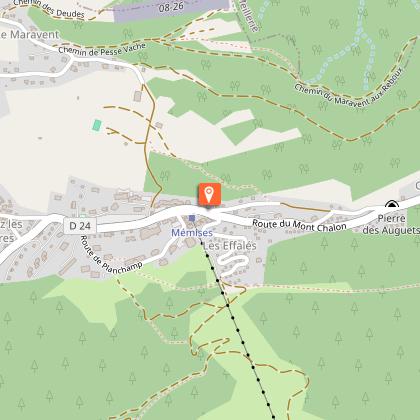This screenshot has height=420, width=420.
Task: Click the dotted cable car line
Action: point(238,330)
